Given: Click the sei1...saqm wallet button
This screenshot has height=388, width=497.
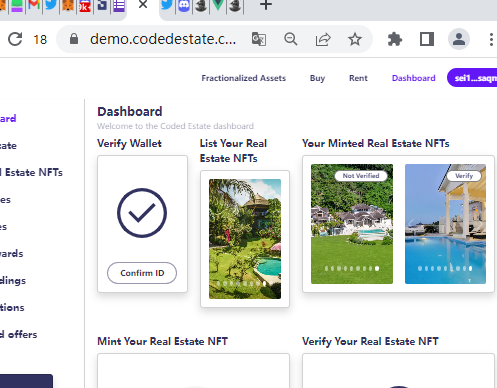Looking at the screenshot, I should click(472, 78).
